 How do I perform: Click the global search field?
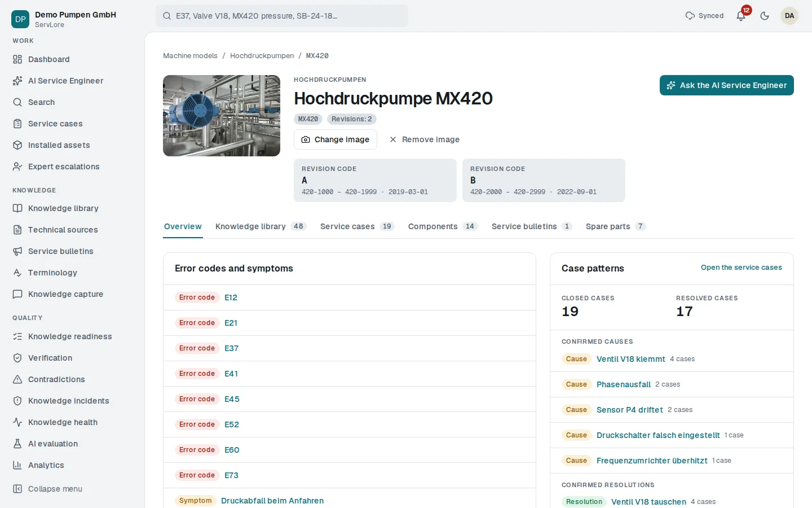282,16
